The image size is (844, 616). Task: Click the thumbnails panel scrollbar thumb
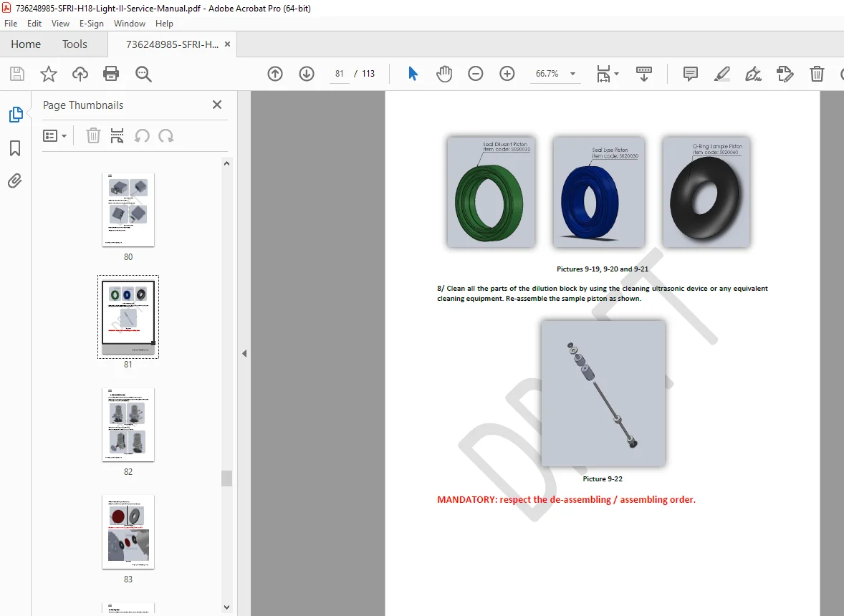tap(226, 478)
